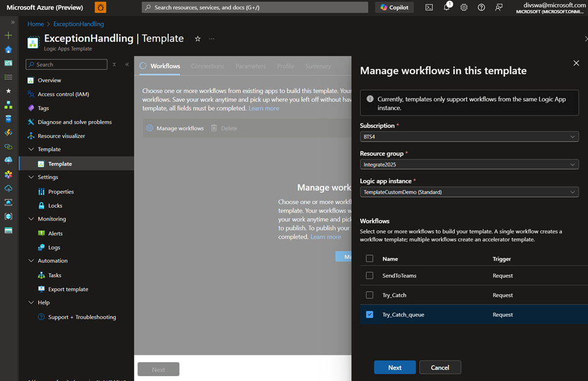Open SQL databases icon in the left rail
The width and height of the screenshot is (588, 381).
pos(8,119)
